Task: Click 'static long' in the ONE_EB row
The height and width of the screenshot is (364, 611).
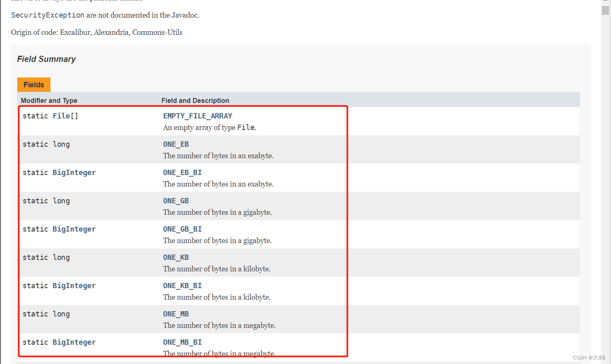Action: click(x=46, y=144)
